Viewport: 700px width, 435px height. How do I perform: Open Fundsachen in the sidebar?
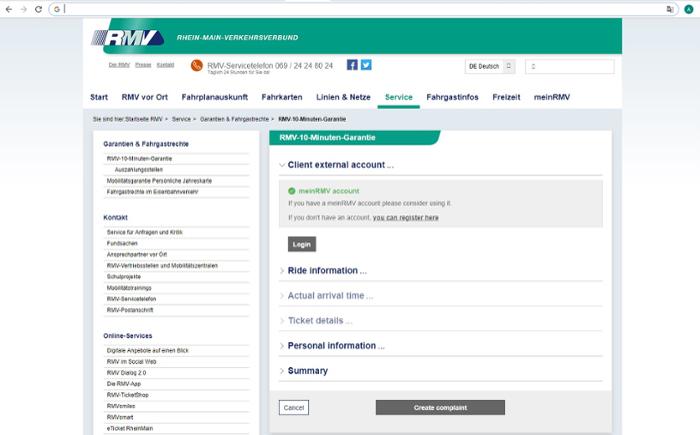pyautogui.click(x=122, y=243)
